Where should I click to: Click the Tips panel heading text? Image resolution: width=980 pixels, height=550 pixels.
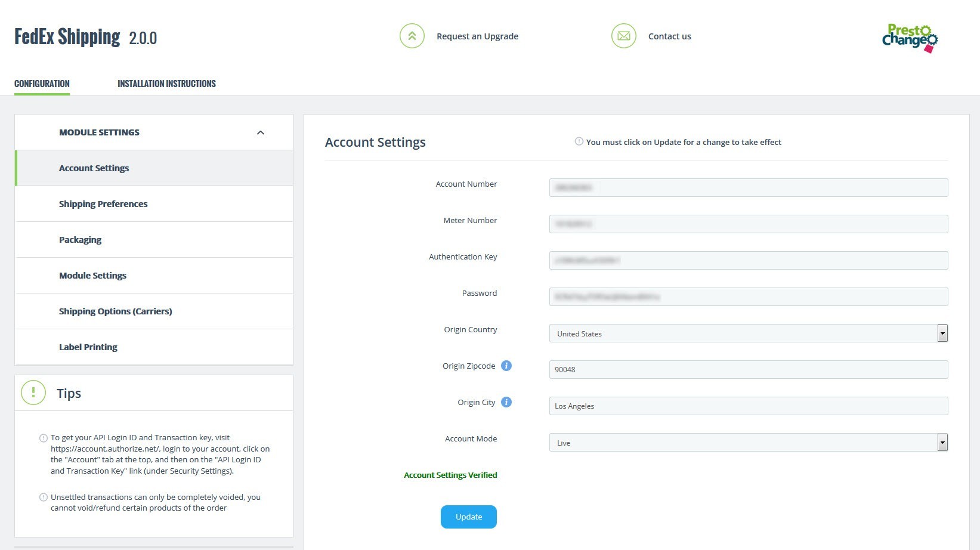click(69, 393)
